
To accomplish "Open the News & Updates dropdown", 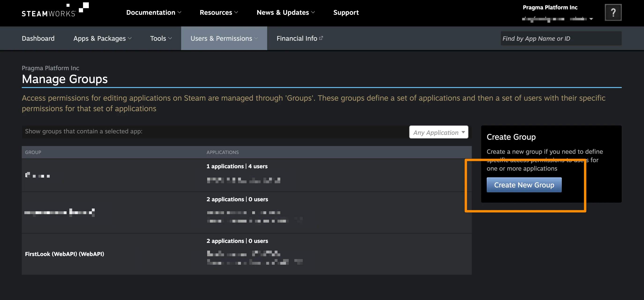I will pos(285,12).
